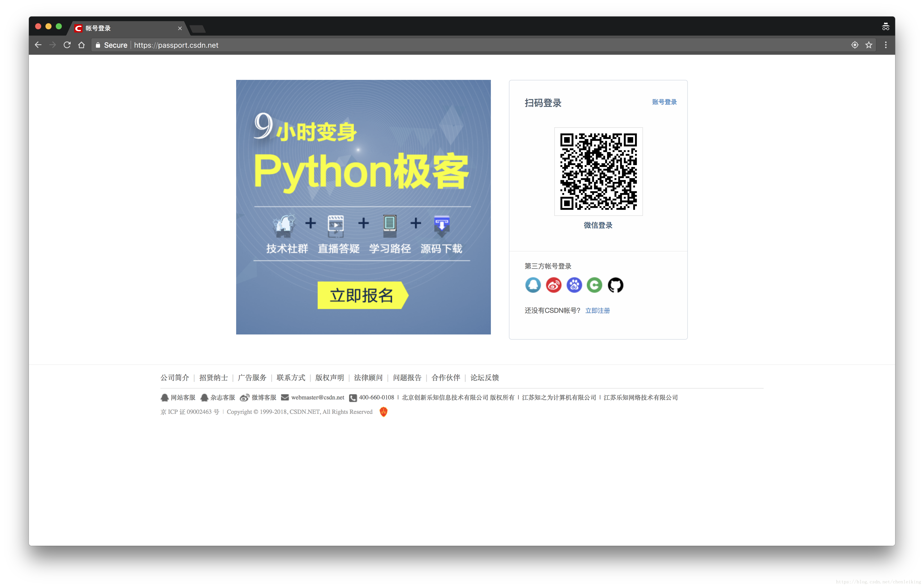This screenshot has width=924, height=587.
Task: Click the Python极客 banner image
Action: point(363,207)
